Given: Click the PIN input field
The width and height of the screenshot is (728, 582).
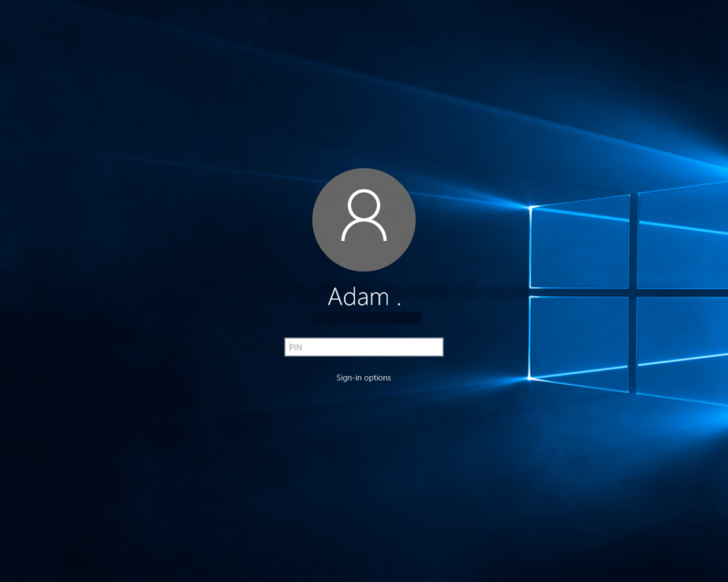Looking at the screenshot, I should 363,347.
